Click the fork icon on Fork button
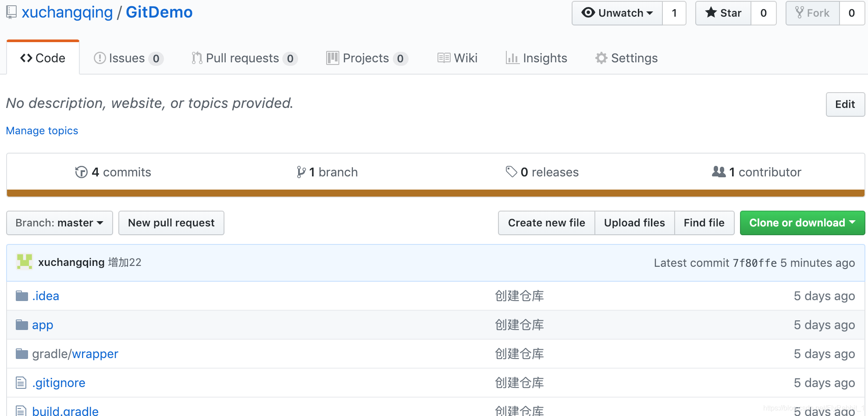 point(800,12)
